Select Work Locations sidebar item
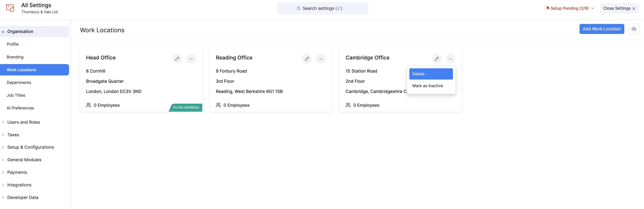The width and height of the screenshot is (644, 209). [34, 70]
